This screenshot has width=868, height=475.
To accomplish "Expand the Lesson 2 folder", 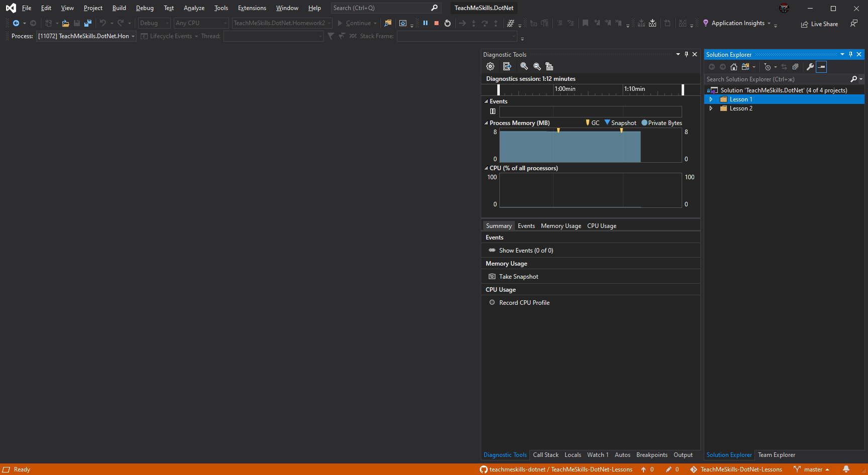I will pos(711,108).
